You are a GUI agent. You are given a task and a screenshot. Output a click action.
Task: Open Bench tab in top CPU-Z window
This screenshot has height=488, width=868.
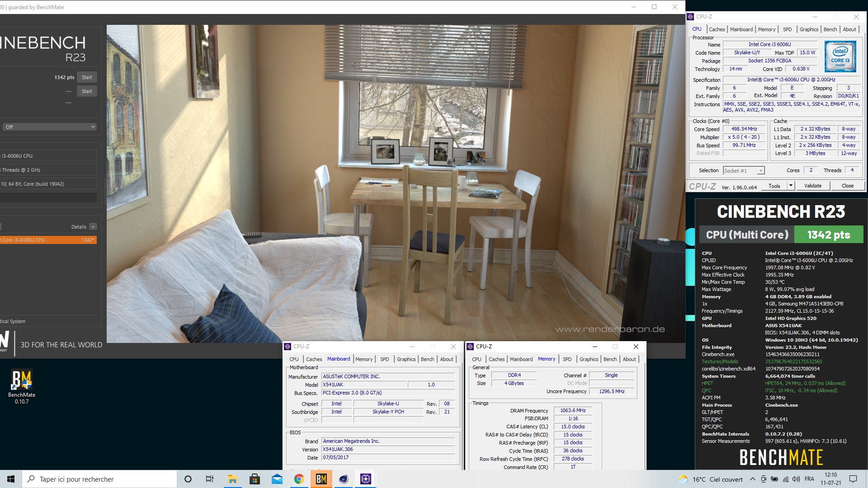830,29
